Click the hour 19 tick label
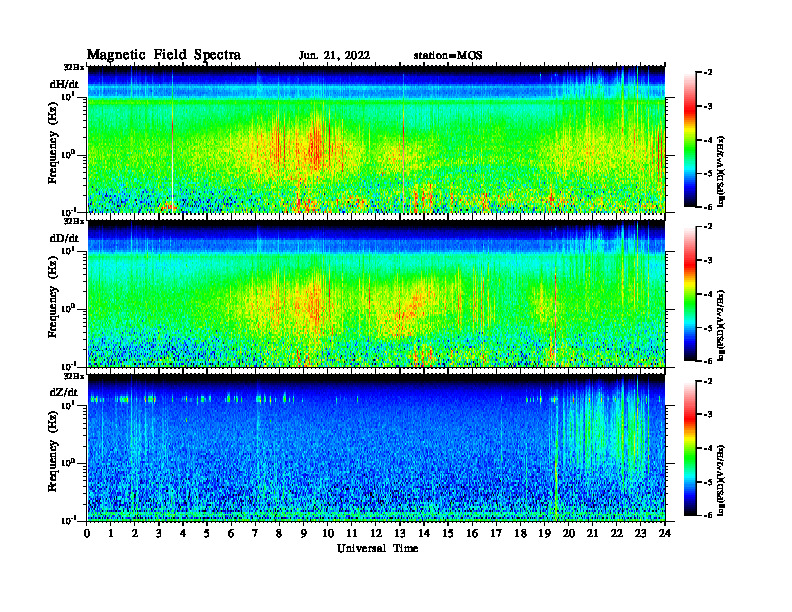 pos(544,533)
